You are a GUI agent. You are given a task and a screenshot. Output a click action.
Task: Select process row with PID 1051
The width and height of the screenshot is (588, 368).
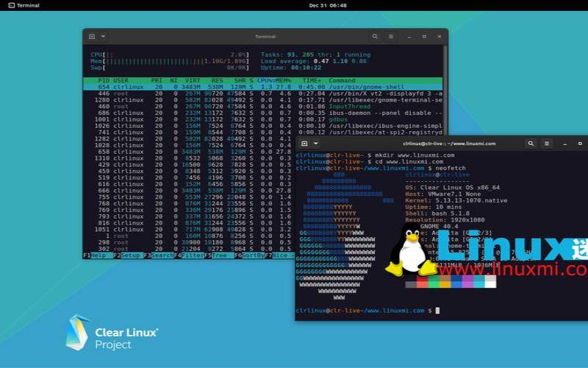click(189, 229)
